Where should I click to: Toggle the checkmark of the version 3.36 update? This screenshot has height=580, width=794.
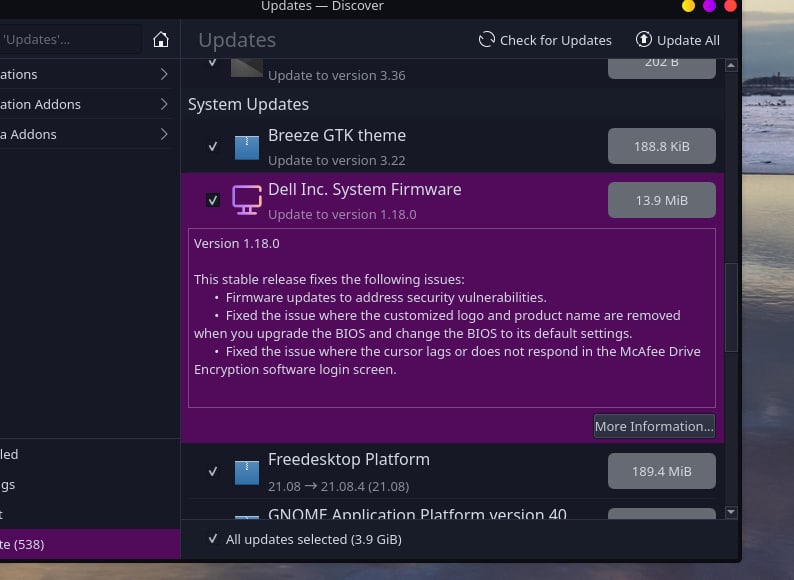coord(213,63)
